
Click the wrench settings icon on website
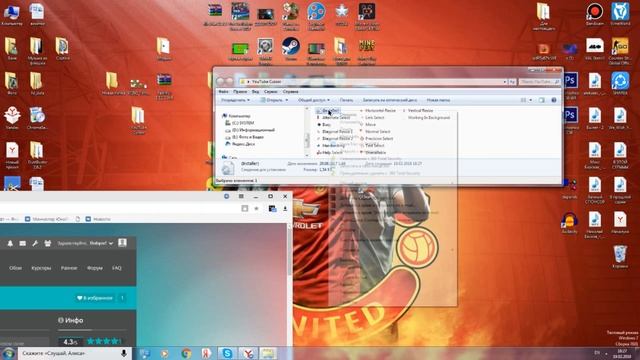[35, 243]
